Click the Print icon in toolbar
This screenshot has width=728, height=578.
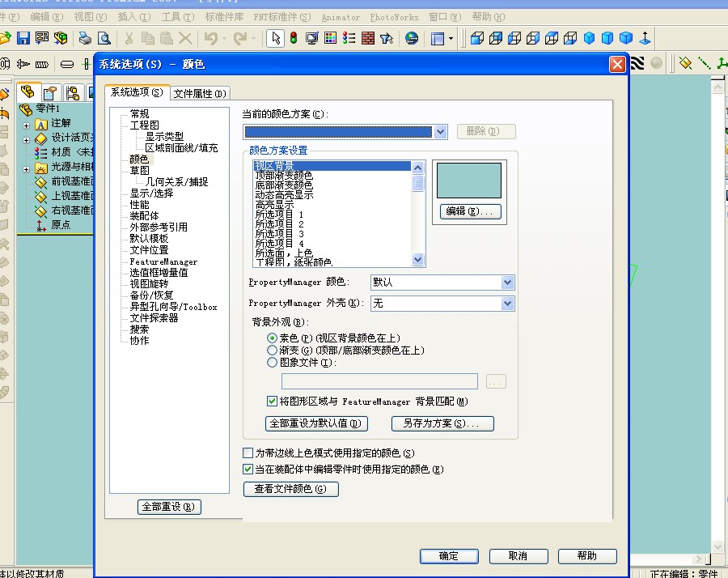click(x=84, y=38)
